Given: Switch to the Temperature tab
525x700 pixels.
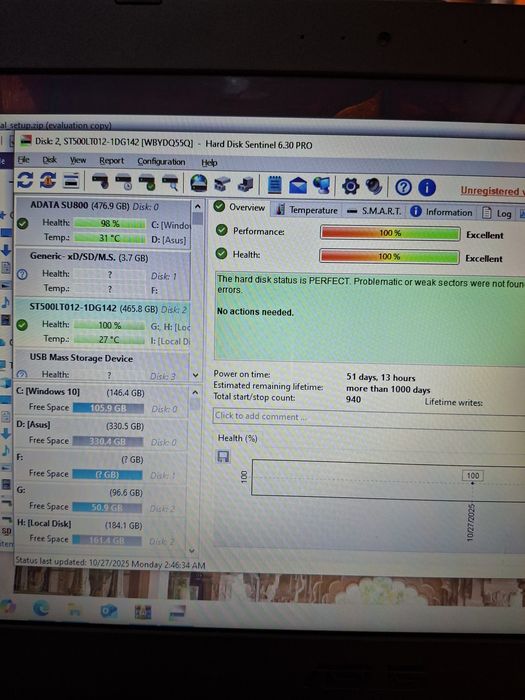Looking at the screenshot, I should point(307,209).
